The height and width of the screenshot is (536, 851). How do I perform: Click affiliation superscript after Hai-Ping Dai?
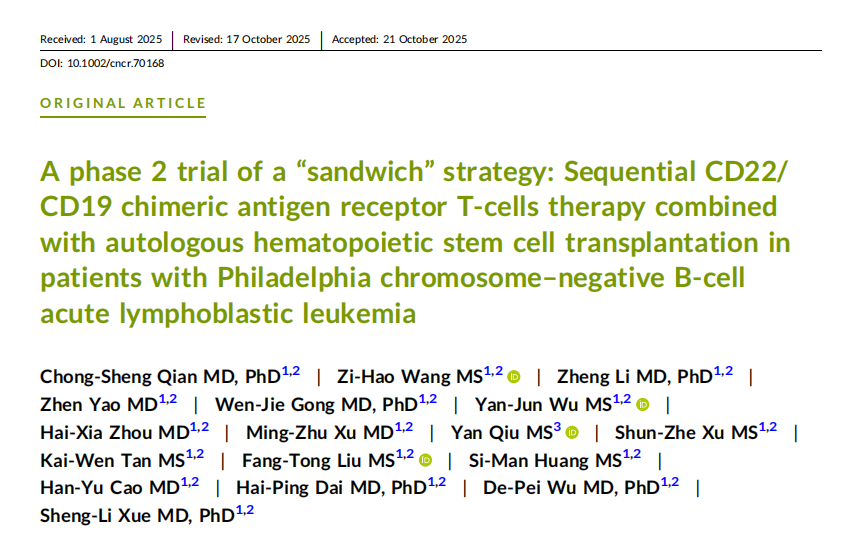point(437,482)
